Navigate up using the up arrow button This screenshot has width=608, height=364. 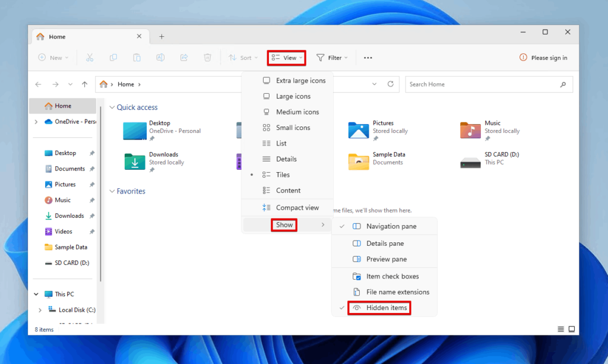(x=85, y=84)
